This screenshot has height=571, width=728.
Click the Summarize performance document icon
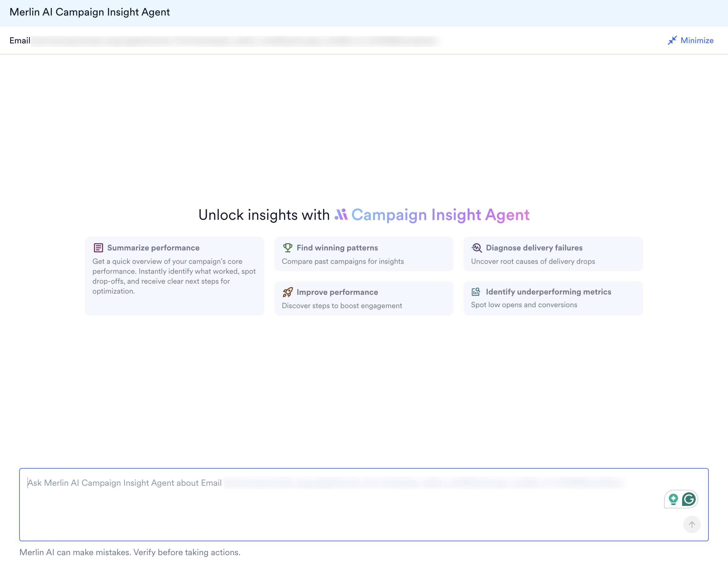click(98, 248)
